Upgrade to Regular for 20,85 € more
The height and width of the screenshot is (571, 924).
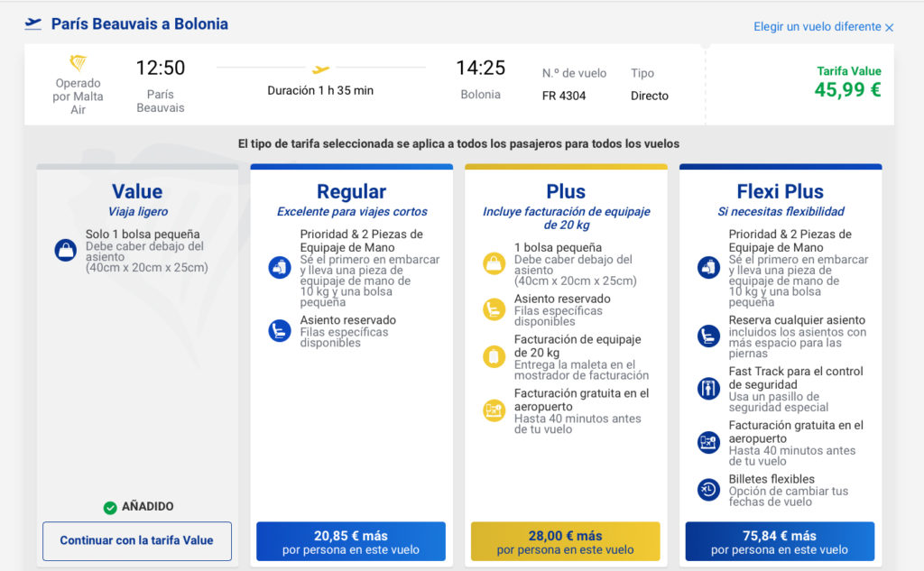pos(351,541)
